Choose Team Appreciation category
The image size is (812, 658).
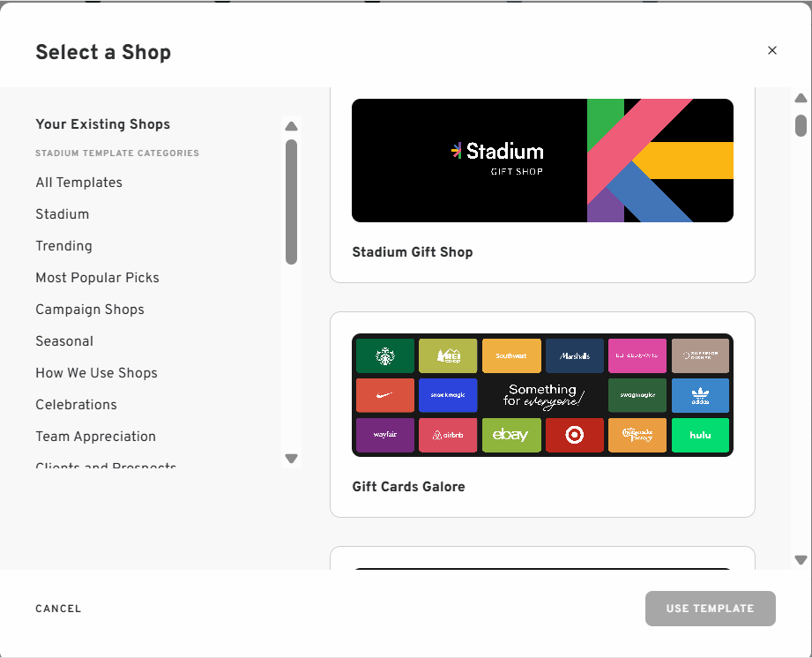(95, 437)
